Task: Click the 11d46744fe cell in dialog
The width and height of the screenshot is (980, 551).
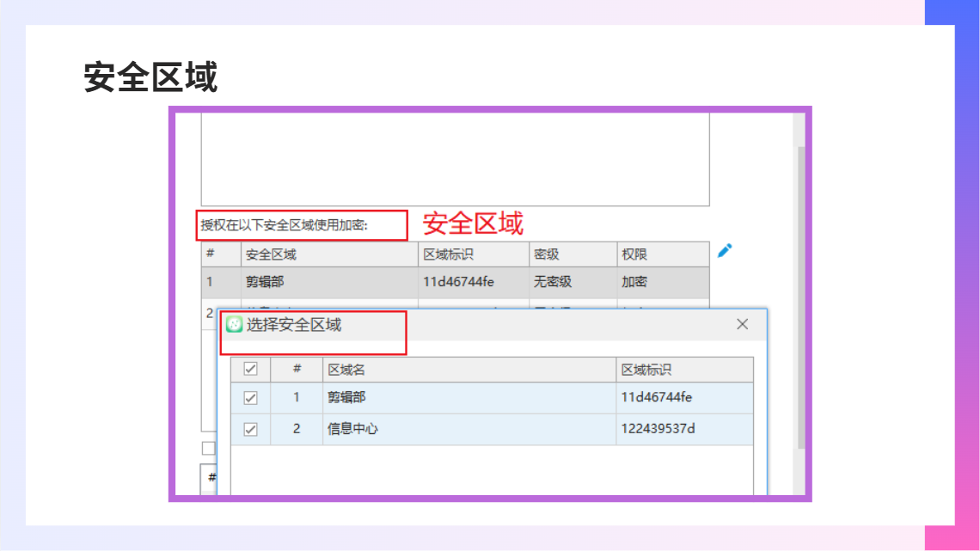Action: click(x=685, y=397)
